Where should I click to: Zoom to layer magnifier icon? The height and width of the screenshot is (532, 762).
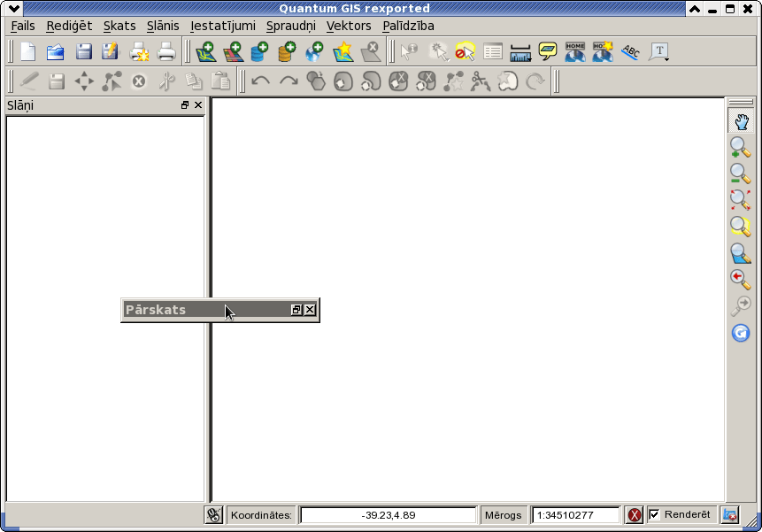[741, 253]
